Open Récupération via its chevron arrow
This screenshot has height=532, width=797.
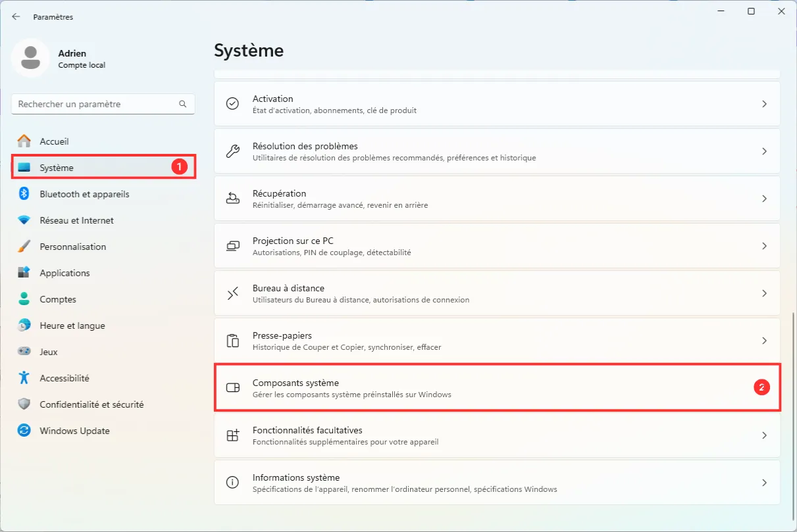(x=764, y=199)
